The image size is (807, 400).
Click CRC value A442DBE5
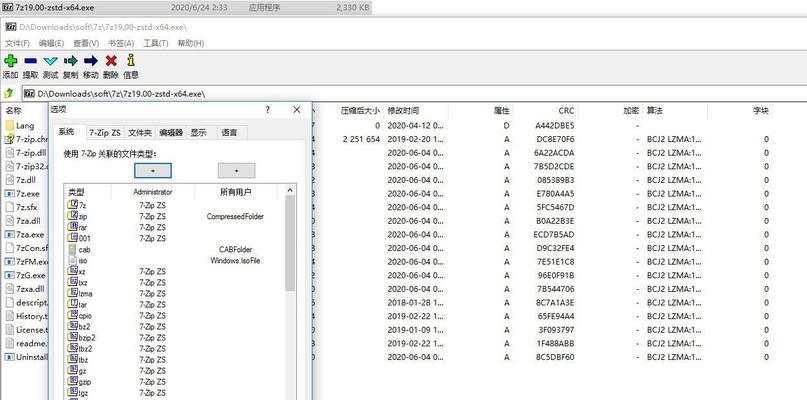tap(555, 126)
